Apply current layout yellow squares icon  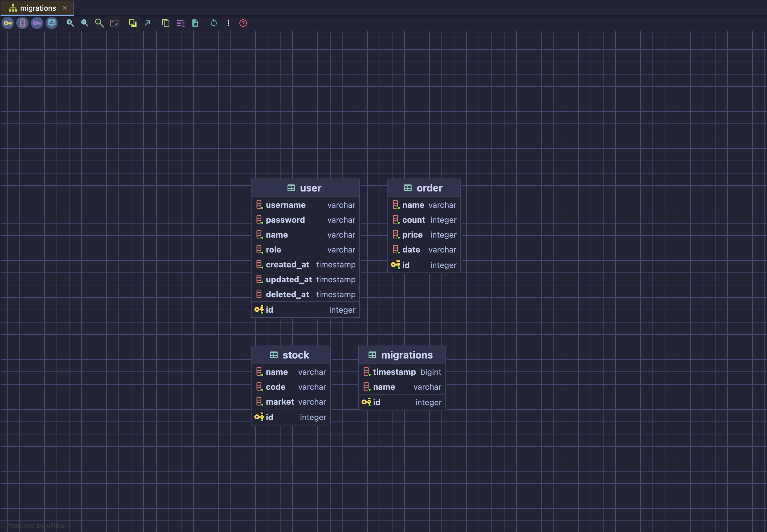click(x=133, y=23)
